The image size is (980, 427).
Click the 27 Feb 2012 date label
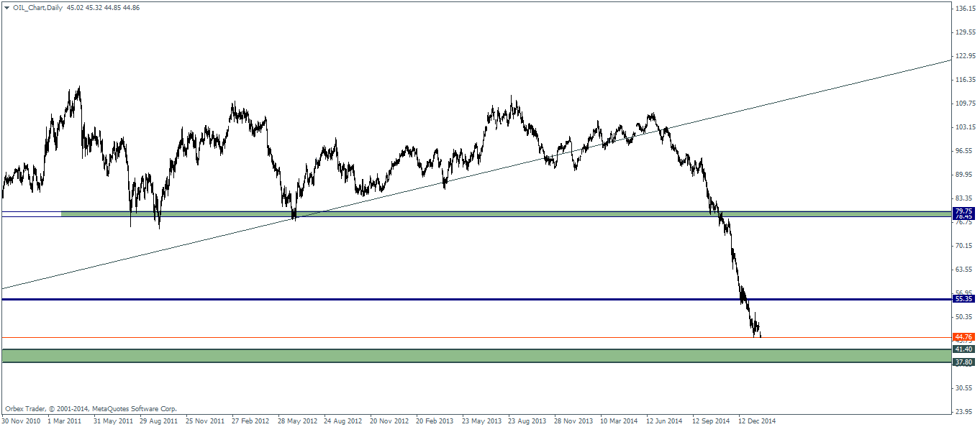click(x=252, y=421)
